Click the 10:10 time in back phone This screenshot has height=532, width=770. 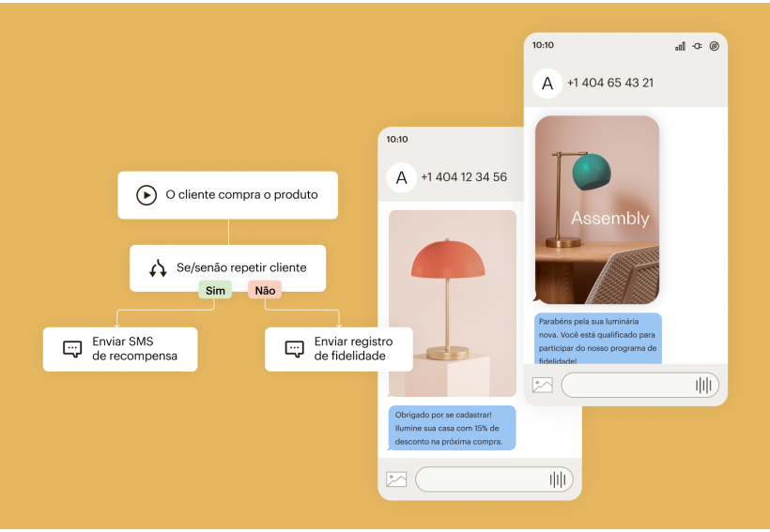[397, 140]
